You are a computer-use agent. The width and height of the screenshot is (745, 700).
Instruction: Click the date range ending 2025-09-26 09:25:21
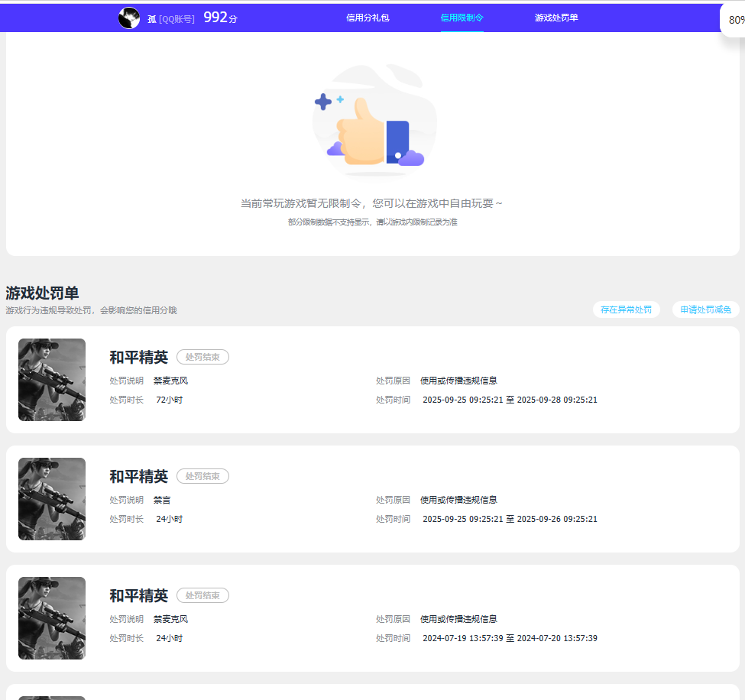510,520
